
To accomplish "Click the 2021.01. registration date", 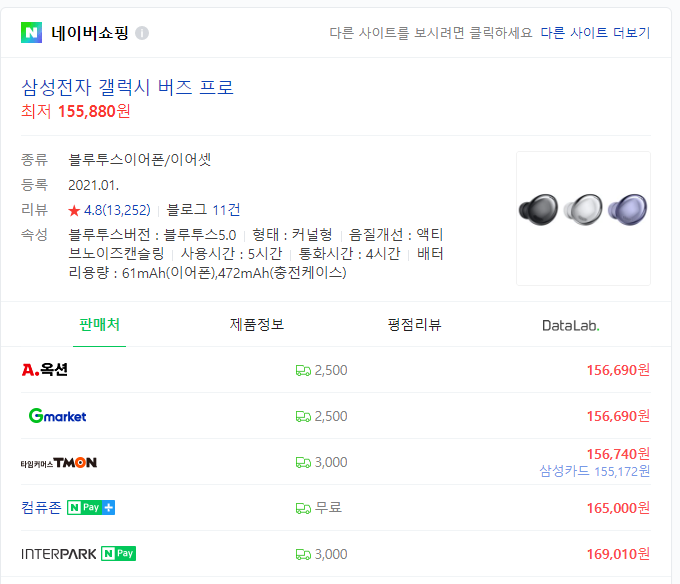I will tap(94, 185).
